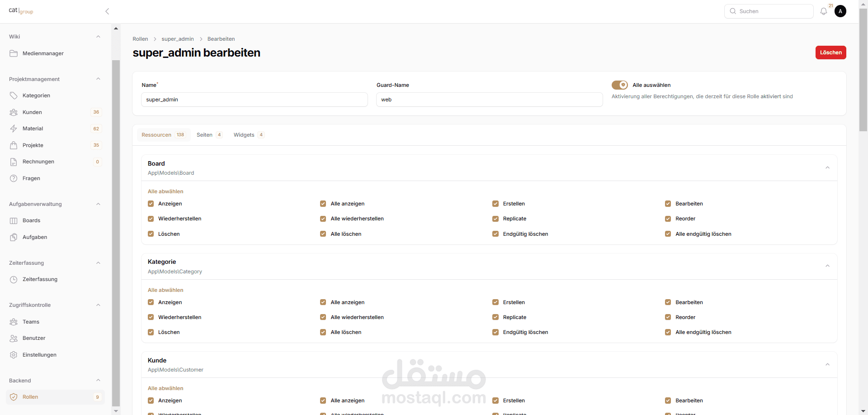This screenshot has width=868, height=415.
Task: Click the Aufgaben clipboard icon
Action: (14, 237)
